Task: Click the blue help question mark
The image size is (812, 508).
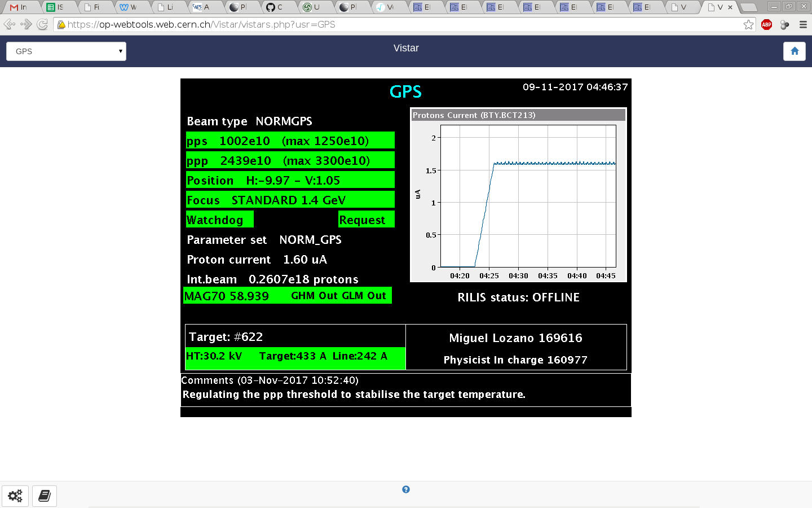Action: pyautogui.click(x=406, y=489)
